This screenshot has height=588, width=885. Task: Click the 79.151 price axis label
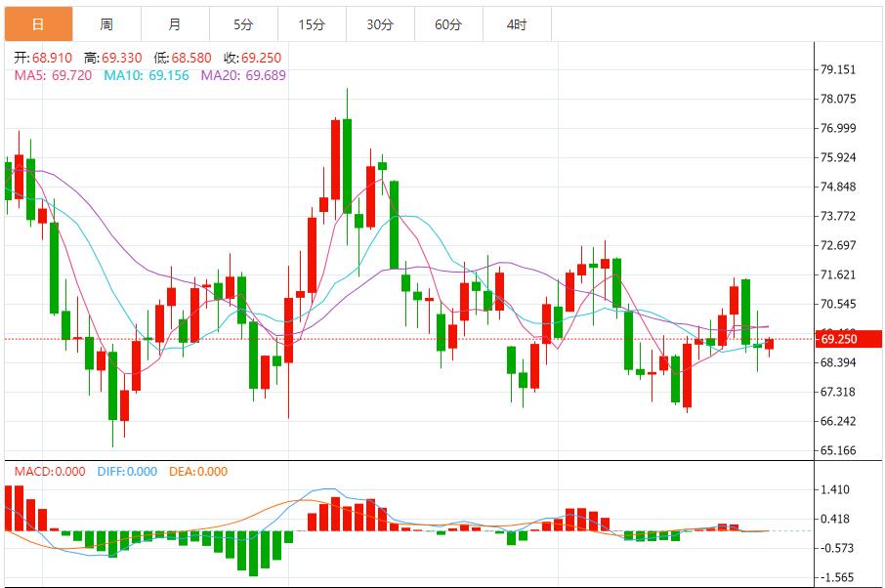(x=838, y=69)
